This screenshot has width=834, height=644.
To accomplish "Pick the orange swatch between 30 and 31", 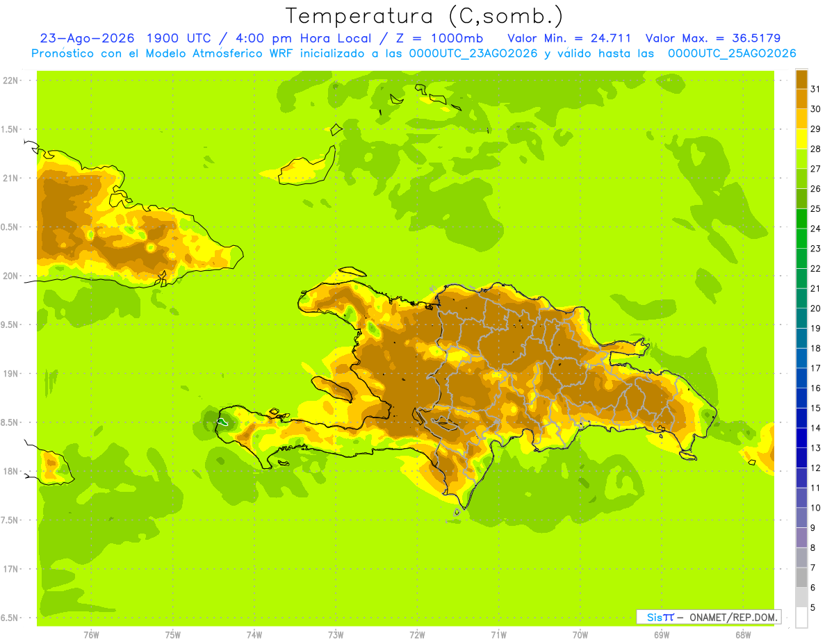I will (x=801, y=99).
